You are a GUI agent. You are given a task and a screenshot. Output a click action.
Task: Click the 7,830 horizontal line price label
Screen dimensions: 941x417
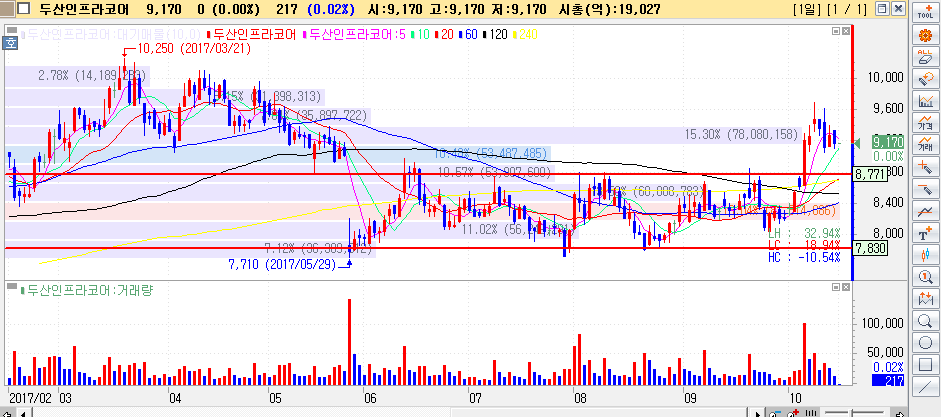(x=870, y=248)
